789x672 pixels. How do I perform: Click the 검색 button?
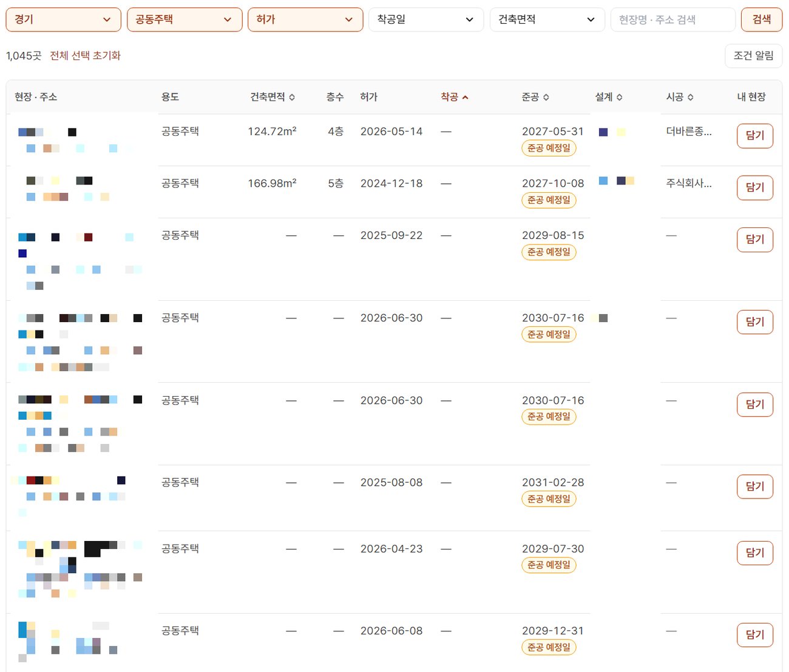point(762,19)
